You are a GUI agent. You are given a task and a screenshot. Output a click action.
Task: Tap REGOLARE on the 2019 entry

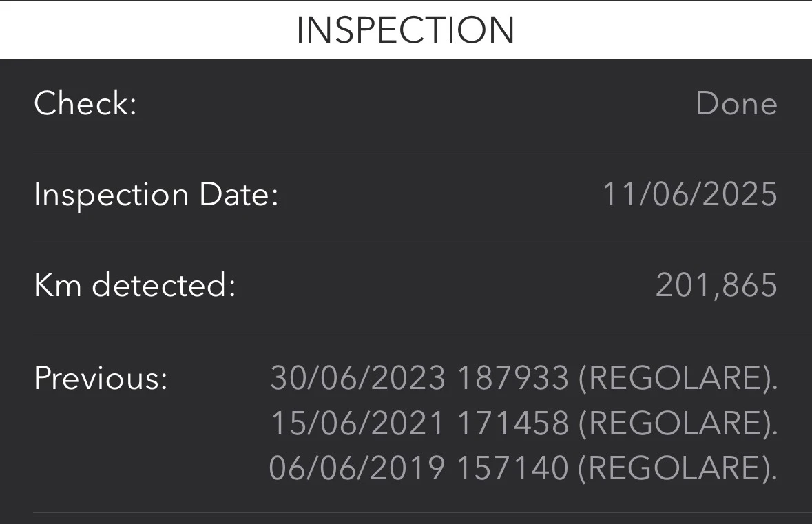pos(674,469)
